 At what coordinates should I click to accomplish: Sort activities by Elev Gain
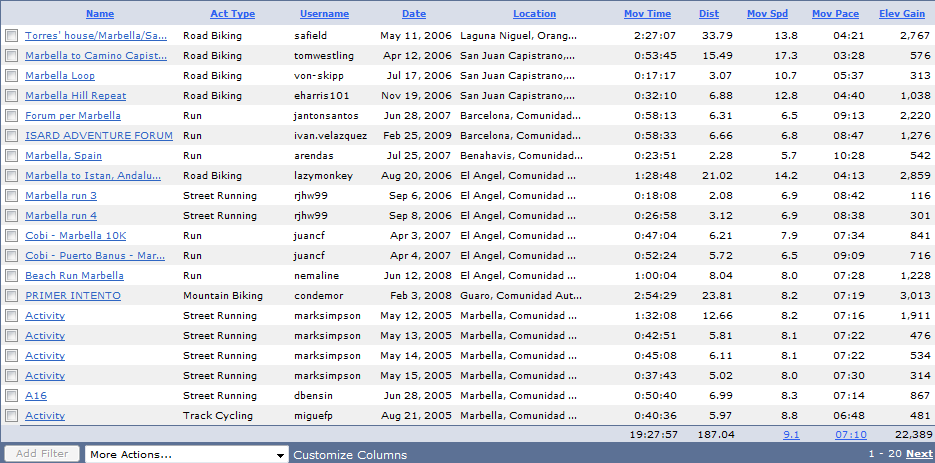(x=902, y=14)
